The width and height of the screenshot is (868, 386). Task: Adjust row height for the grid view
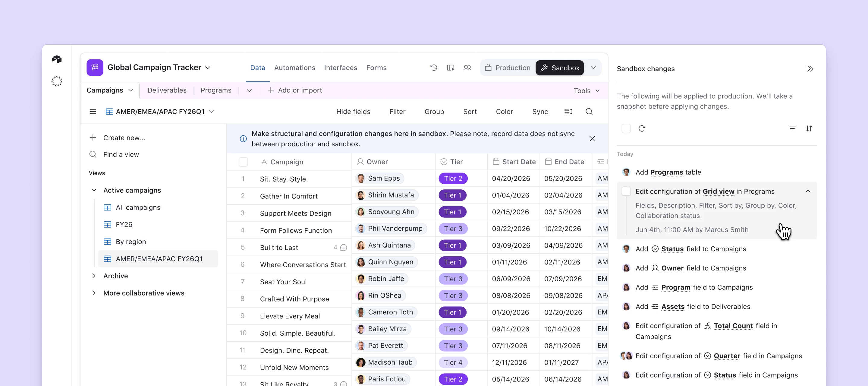point(568,111)
